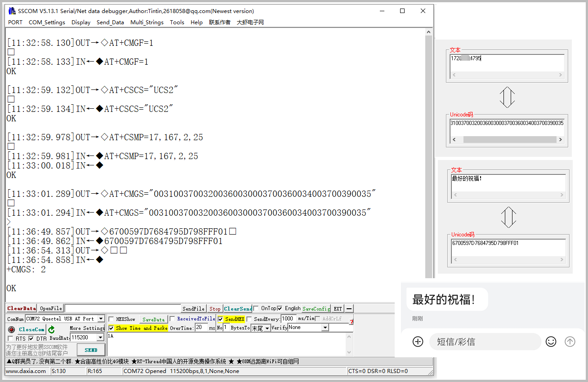Click the red port status indicator icon
The height and width of the screenshot is (382, 588).
(11, 329)
